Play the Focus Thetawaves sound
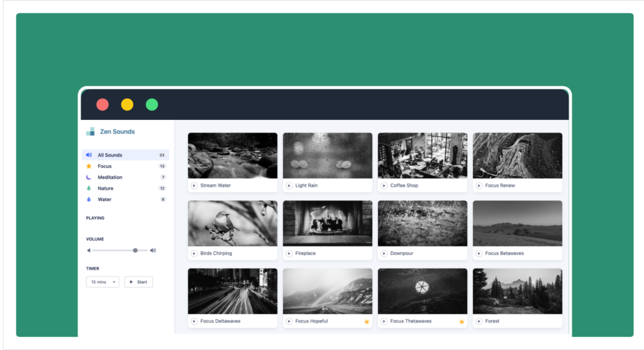The image size is (644, 350). 384,321
